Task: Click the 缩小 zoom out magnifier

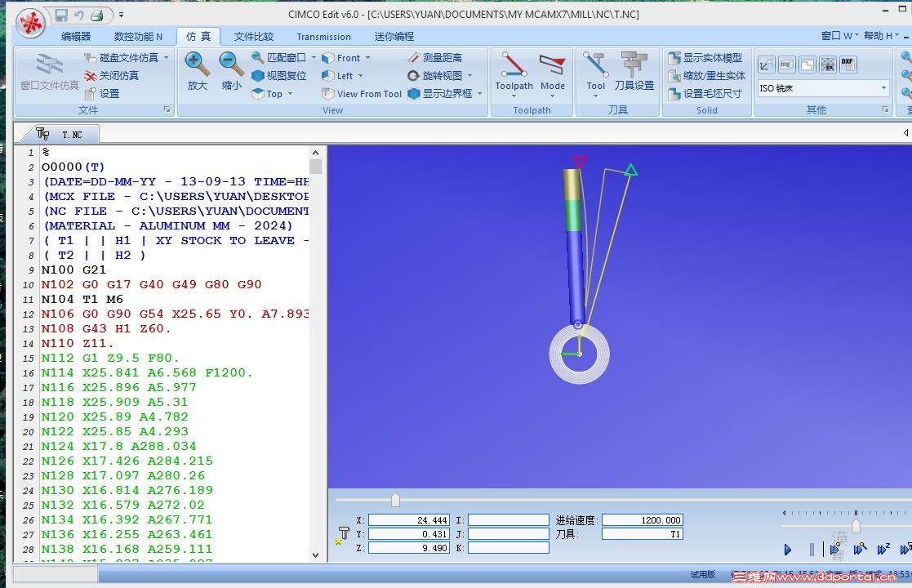Action: [x=231, y=71]
